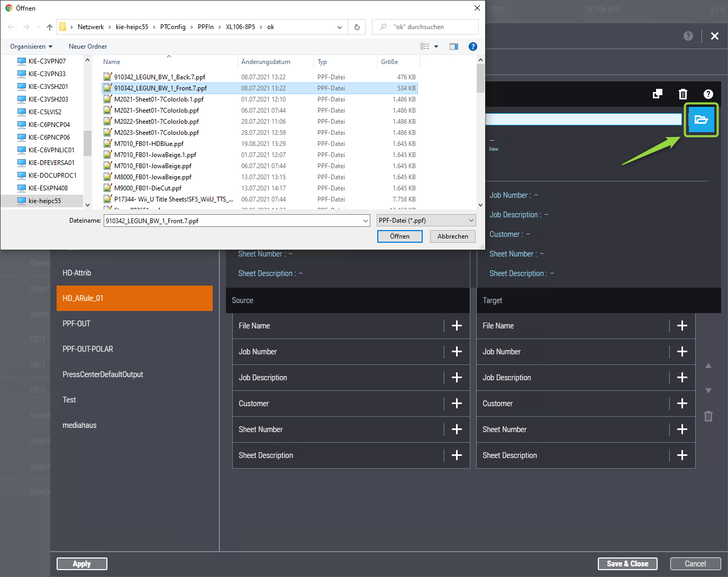728x577 pixels.
Task: Select file M7010_FB01-HDBlue.ppf
Action: pyautogui.click(x=149, y=144)
